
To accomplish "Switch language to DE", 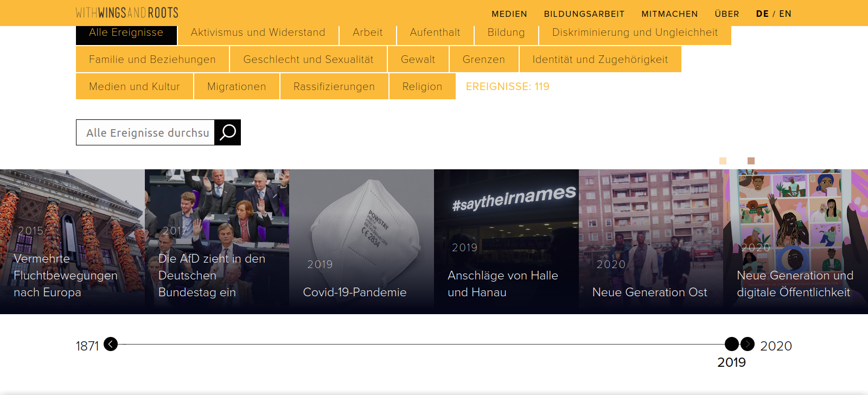I will 762,14.
